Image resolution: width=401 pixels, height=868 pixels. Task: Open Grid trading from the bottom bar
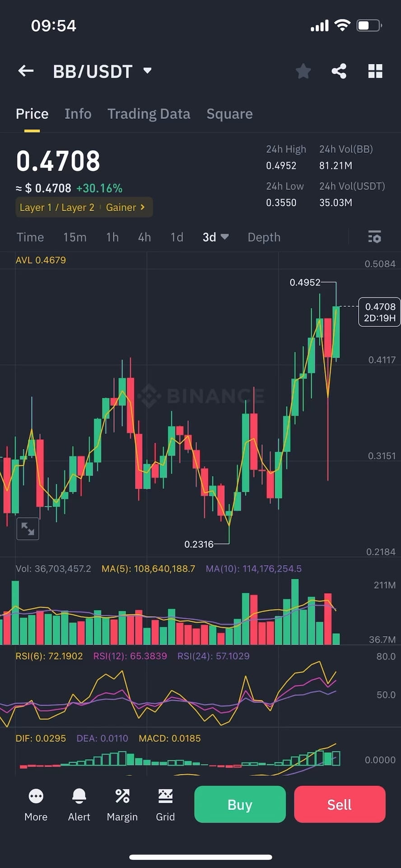(165, 805)
